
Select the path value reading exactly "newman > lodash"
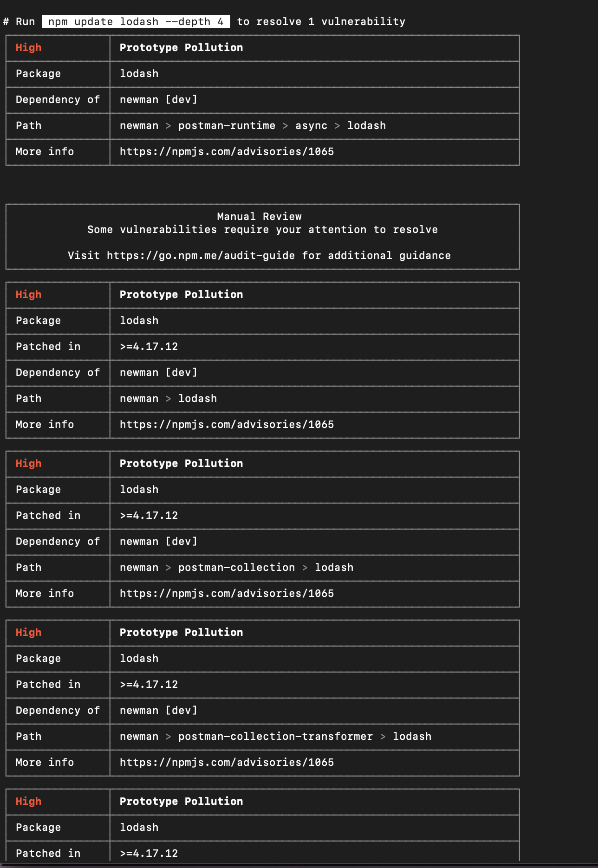168,399
